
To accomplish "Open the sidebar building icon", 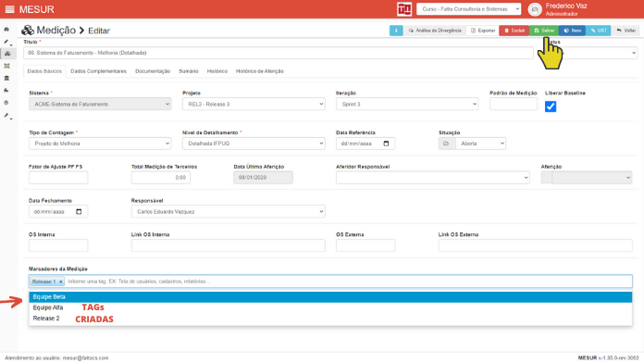I will (6, 78).
